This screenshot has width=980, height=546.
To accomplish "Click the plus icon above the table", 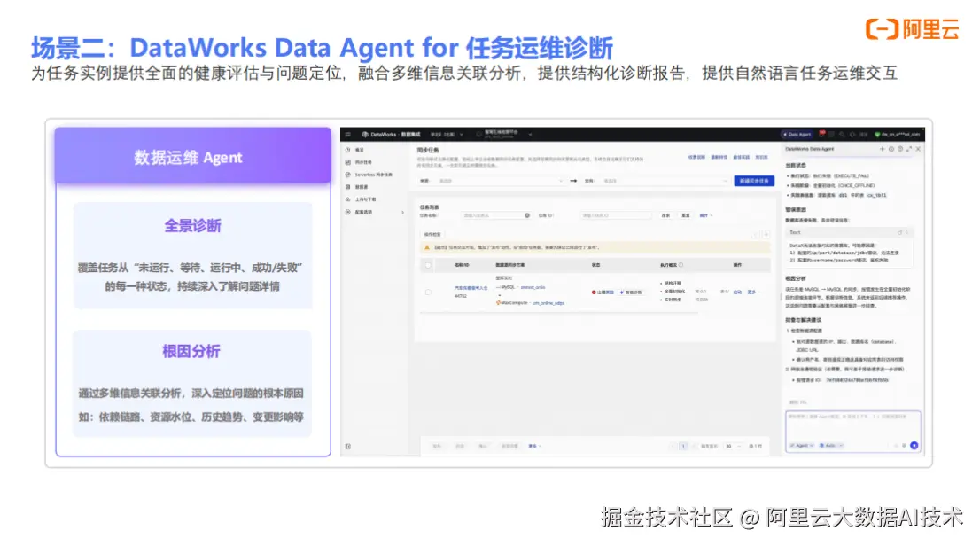I will click(x=766, y=235).
